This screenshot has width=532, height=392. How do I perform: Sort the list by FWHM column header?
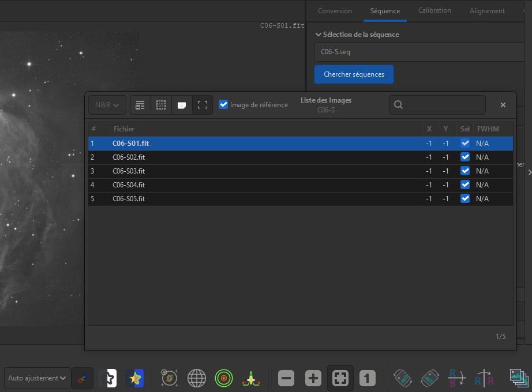[488, 129]
